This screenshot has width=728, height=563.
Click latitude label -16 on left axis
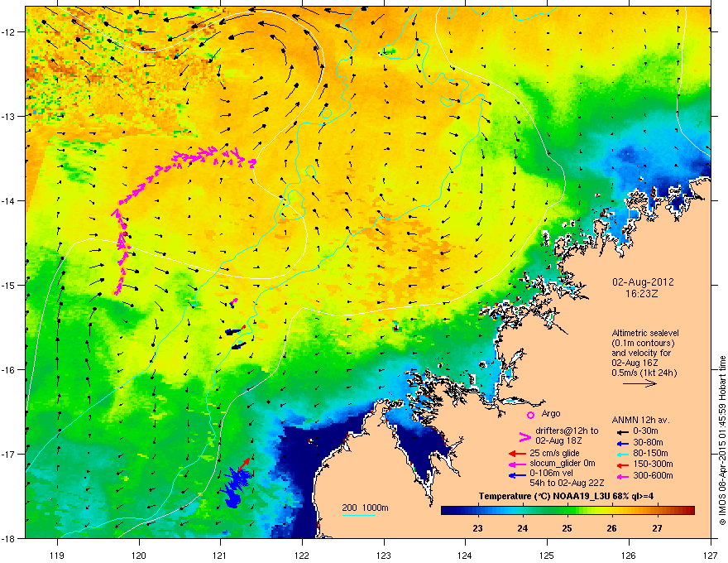9,370
